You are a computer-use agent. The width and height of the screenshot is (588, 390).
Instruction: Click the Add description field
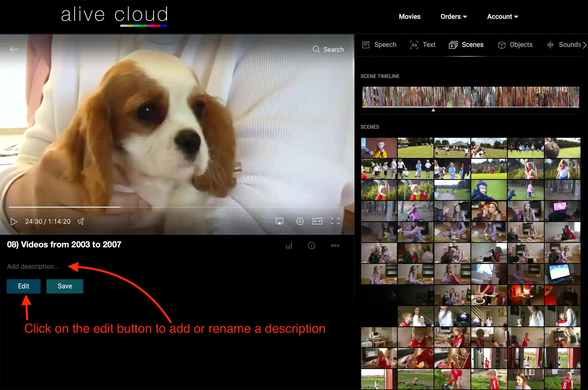[33, 266]
